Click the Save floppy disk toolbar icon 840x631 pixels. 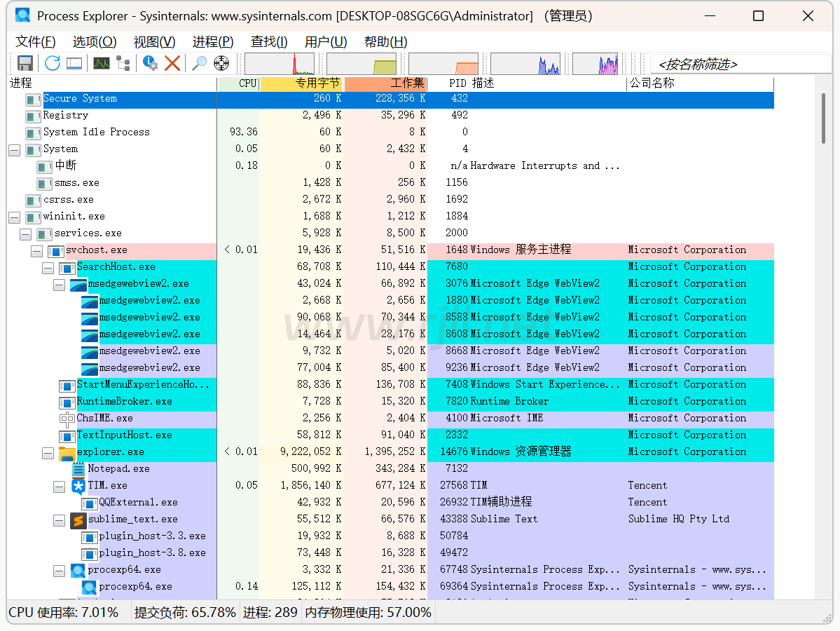(x=25, y=63)
